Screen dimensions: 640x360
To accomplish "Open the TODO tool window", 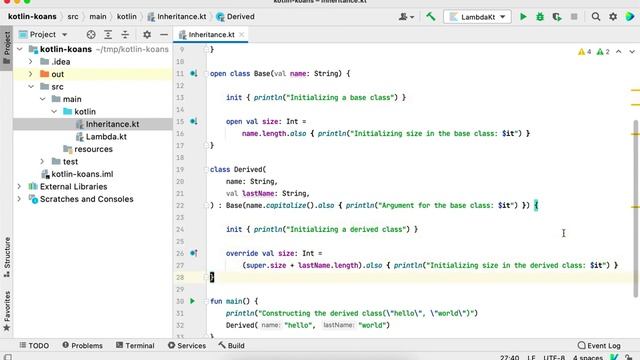I will (x=34, y=346).
